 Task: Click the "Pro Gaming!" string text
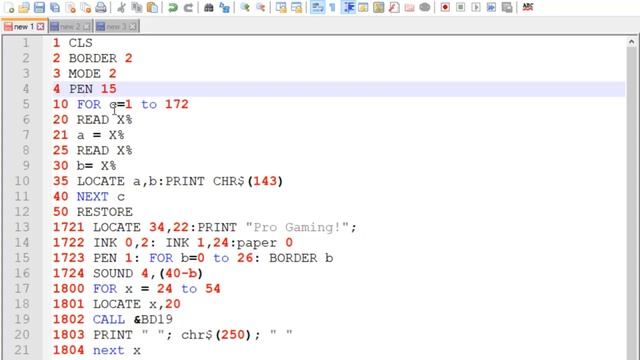[297, 227]
